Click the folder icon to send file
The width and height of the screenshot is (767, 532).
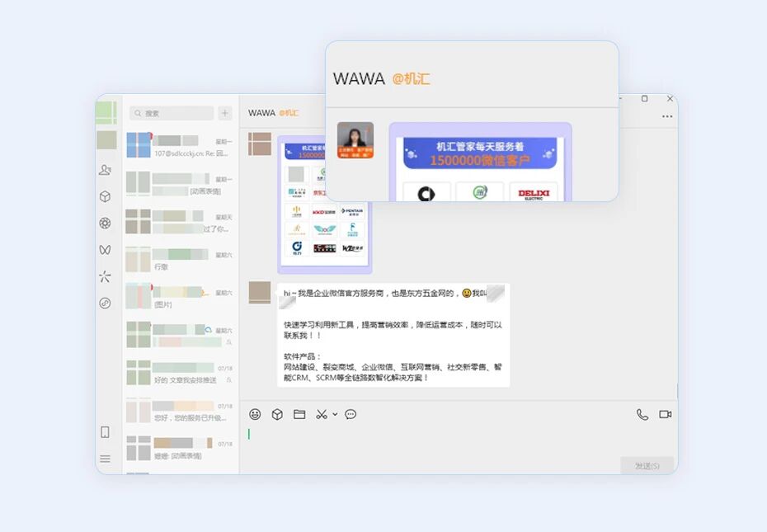click(x=299, y=414)
